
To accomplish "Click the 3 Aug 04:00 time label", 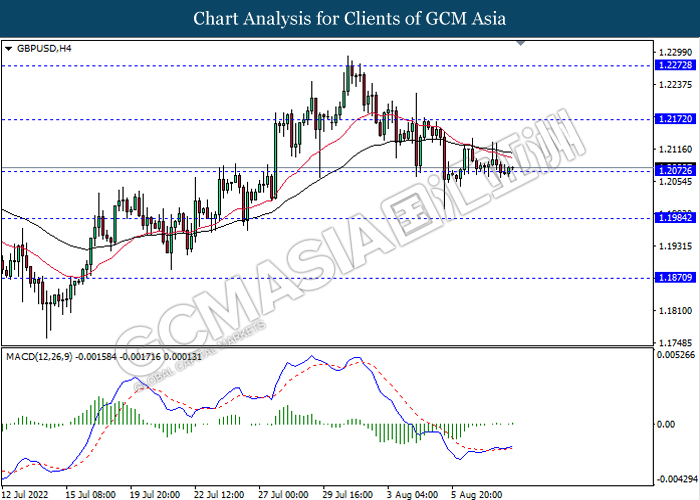I will coord(412,495).
